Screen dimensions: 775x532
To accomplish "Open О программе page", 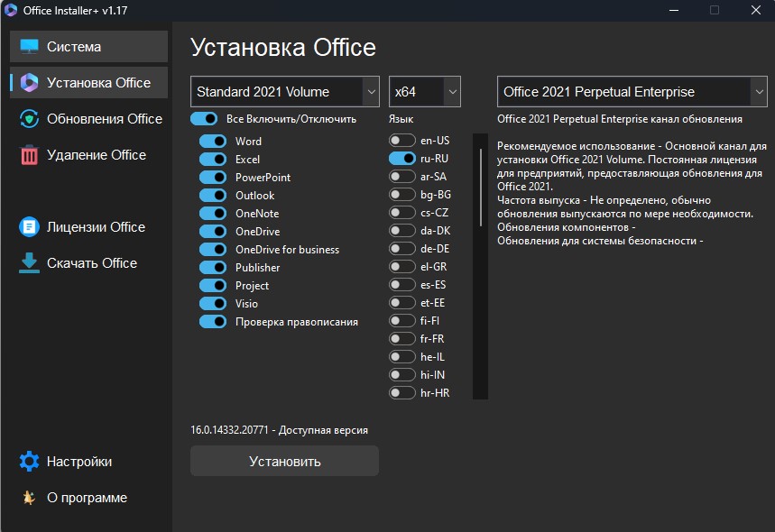I will pyautogui.click(x=89, y=498).
